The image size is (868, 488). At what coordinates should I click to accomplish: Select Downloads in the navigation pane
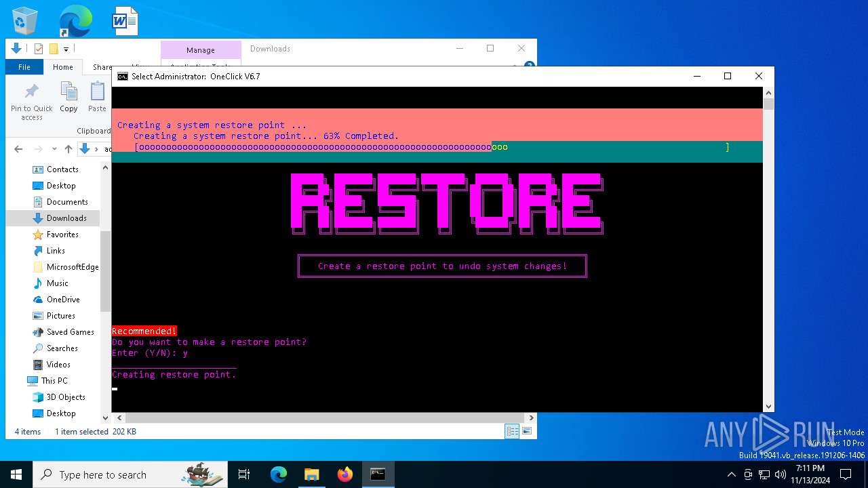tap(66, 218)
